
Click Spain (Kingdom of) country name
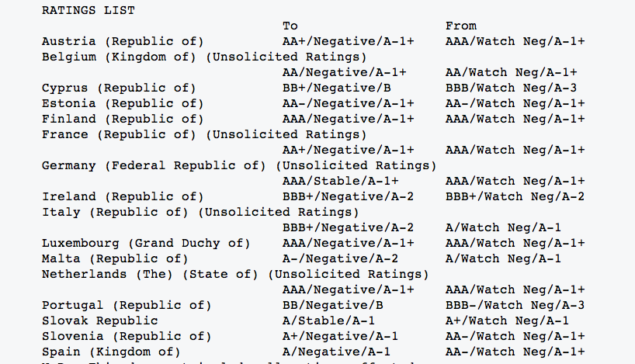pyautogui.click(x=111, y=352)
